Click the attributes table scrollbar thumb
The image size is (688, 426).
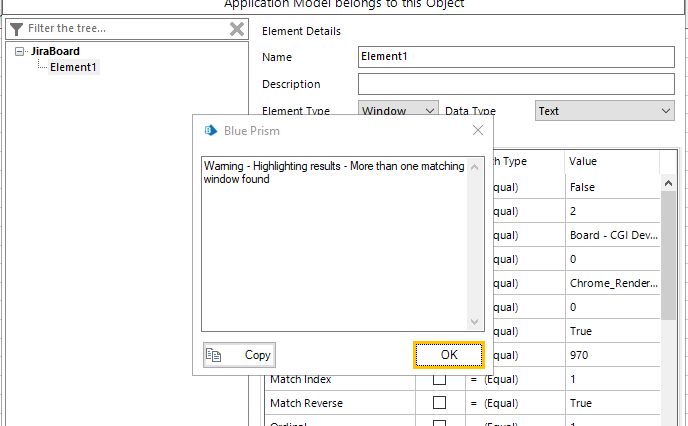[x=668, y=256]
